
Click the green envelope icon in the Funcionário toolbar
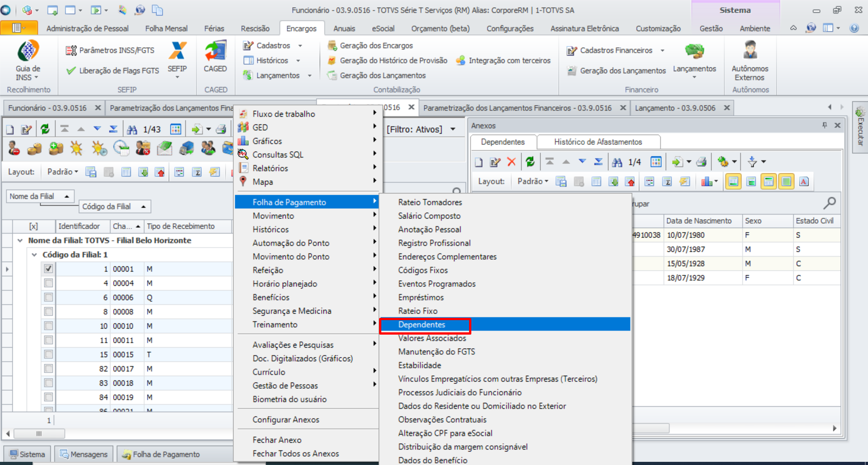point(165,148)
